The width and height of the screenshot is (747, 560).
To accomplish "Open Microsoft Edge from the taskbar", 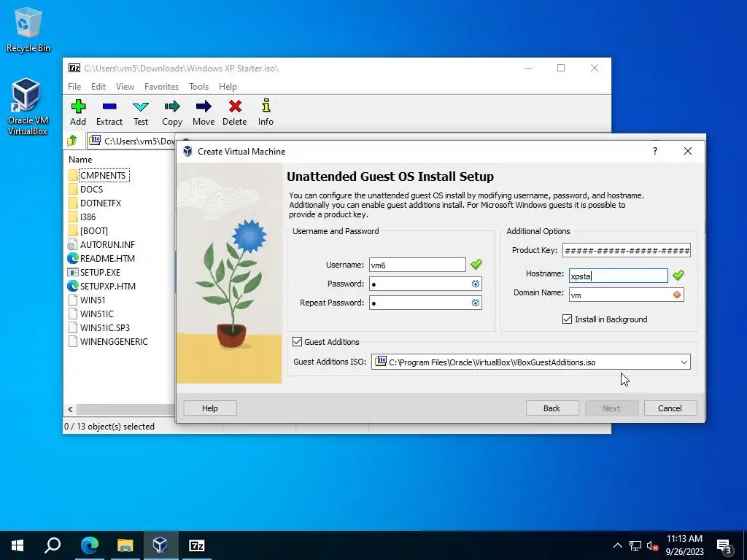I will pos(89,545).
